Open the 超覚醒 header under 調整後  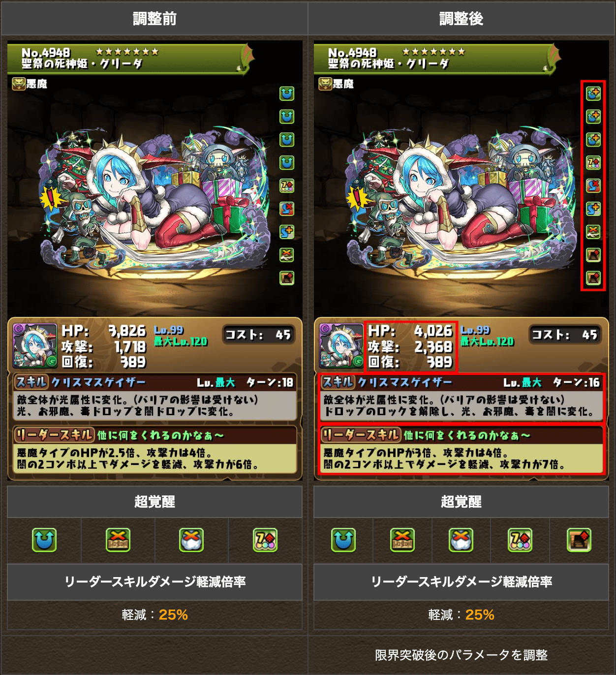(462, 502)
